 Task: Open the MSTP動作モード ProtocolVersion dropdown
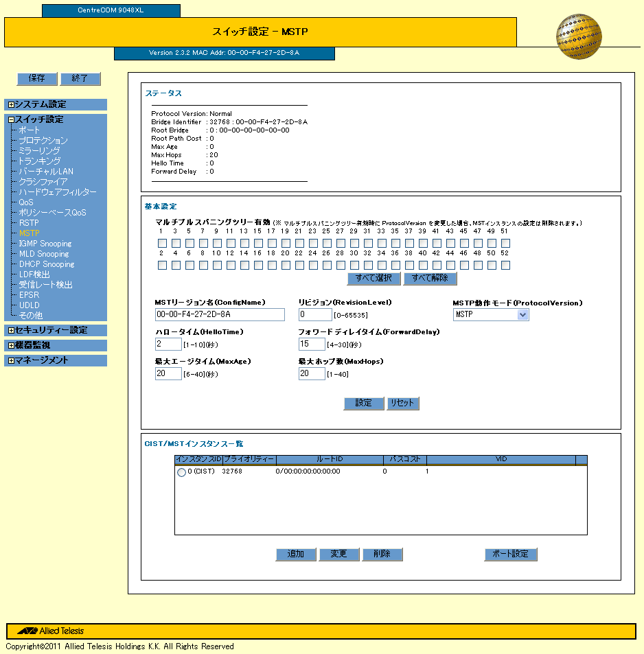pos(491,314)
